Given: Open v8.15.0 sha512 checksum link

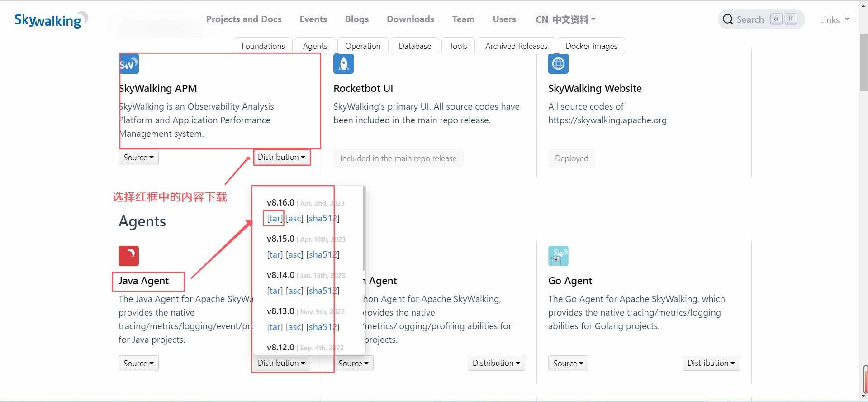Looking at the screenshot, I should click(x=323, y=254).
